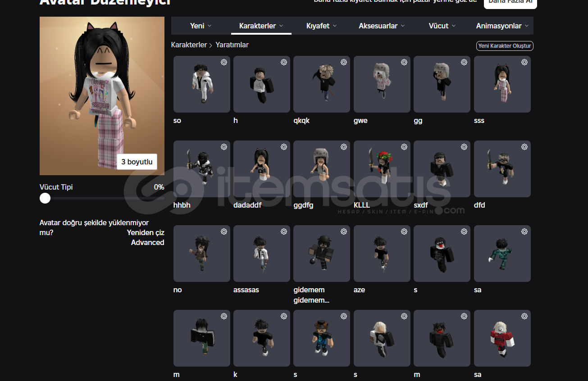Viewport: 588px width, 381px height.
Task: Click the 'ggdfg' character name
Action: coord(303,205)
